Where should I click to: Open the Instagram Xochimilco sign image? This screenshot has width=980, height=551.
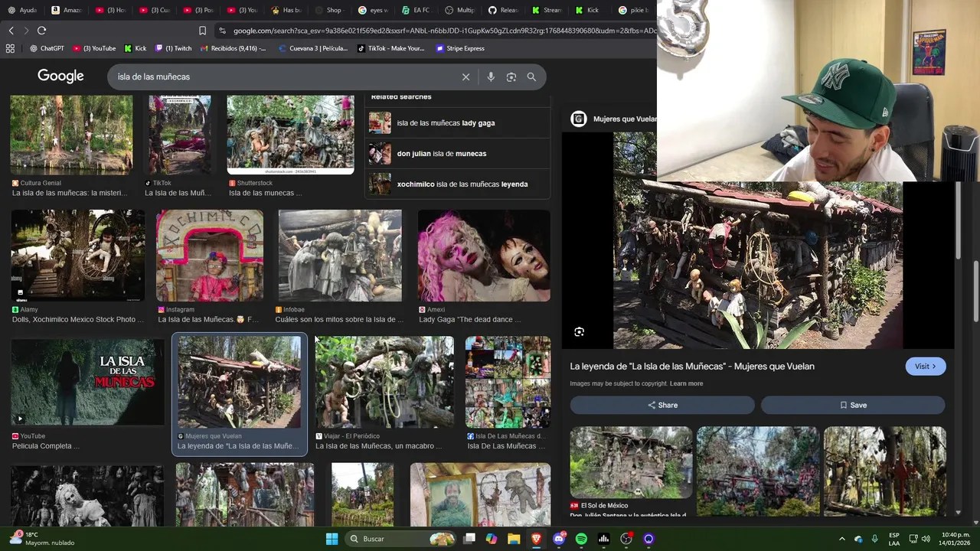[210, 256]
